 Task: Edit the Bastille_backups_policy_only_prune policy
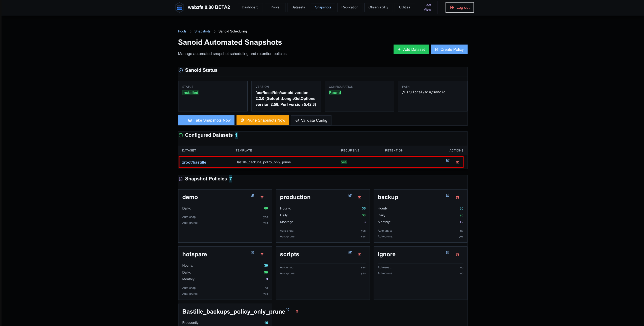(x=287, y=310)
